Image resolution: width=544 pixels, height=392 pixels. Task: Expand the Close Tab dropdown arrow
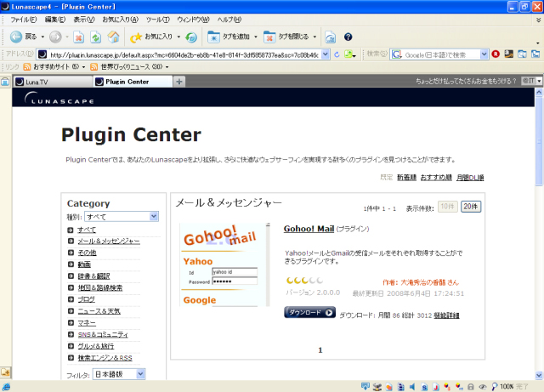314,37
